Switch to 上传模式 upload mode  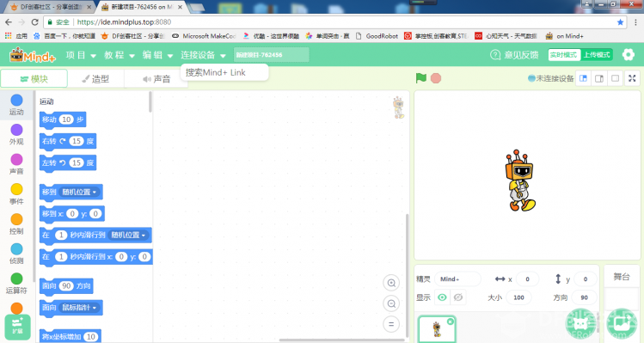tap(597, 55)
